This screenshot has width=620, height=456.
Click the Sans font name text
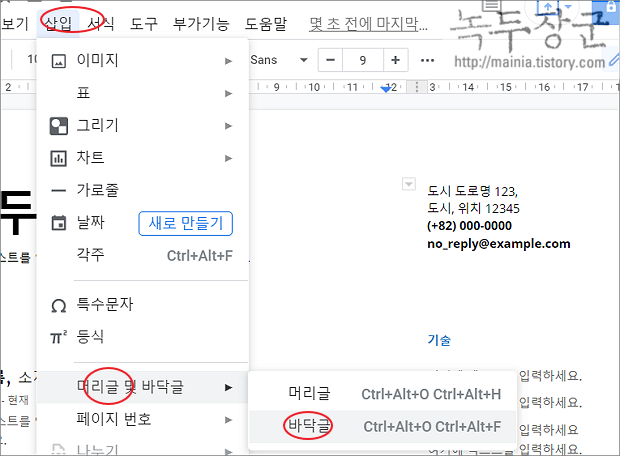click(x=263, y=60)
